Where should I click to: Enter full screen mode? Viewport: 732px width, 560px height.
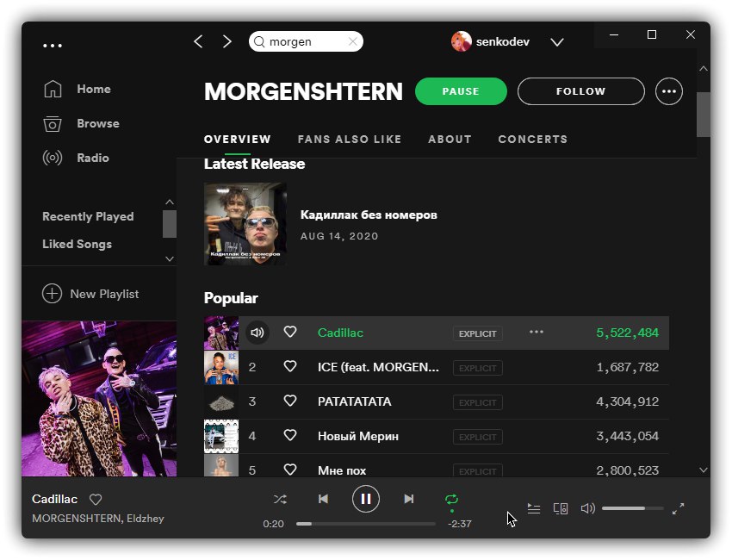click(x=678, y=508)
